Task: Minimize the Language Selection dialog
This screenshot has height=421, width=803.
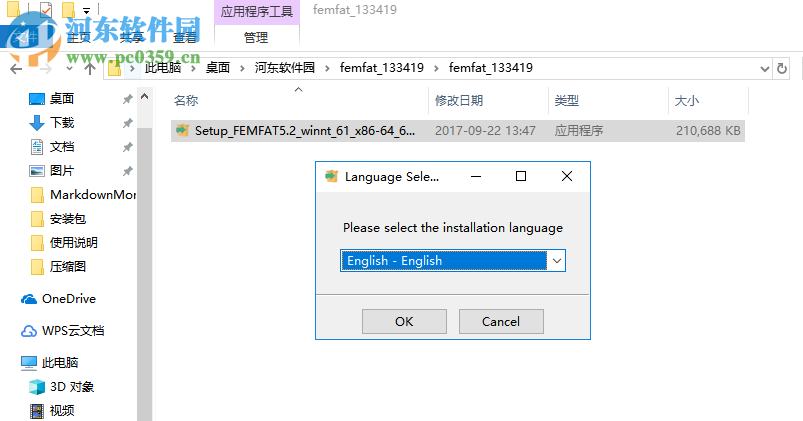Action: pyautogui.click(x=476, y=176)
